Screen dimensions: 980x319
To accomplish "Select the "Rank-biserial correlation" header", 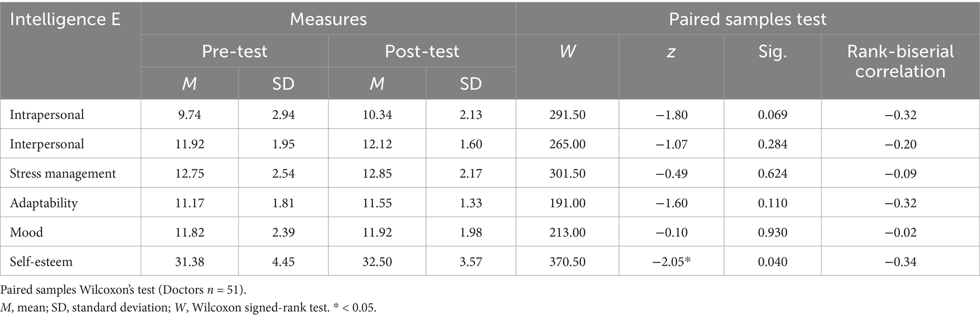I will pos(900,61).
